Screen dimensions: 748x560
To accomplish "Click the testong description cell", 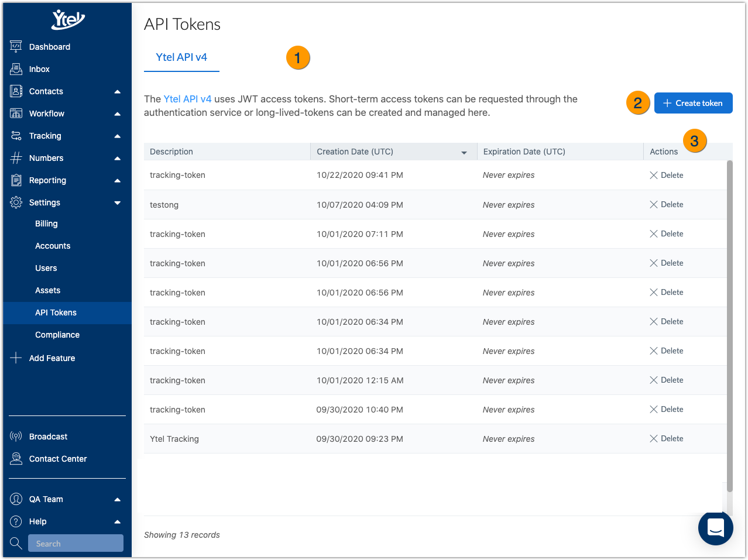I will (227, 205).
